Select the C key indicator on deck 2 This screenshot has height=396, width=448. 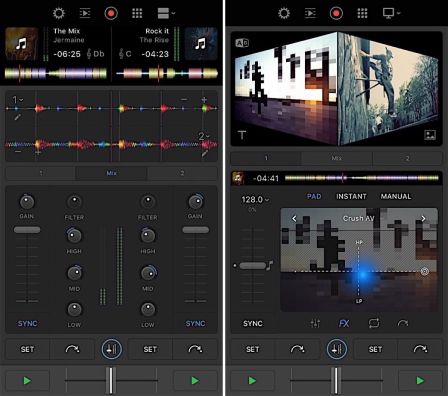coord(125,54)
